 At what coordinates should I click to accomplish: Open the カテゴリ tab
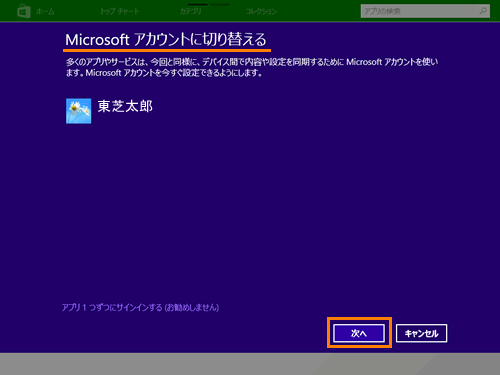click(x=191, y=11)
